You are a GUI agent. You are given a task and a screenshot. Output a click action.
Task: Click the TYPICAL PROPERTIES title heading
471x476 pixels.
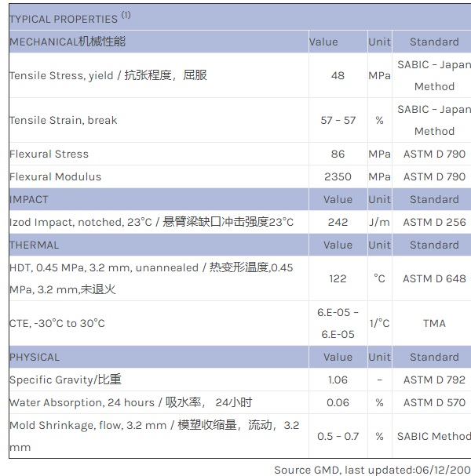[x=63, y=18]
